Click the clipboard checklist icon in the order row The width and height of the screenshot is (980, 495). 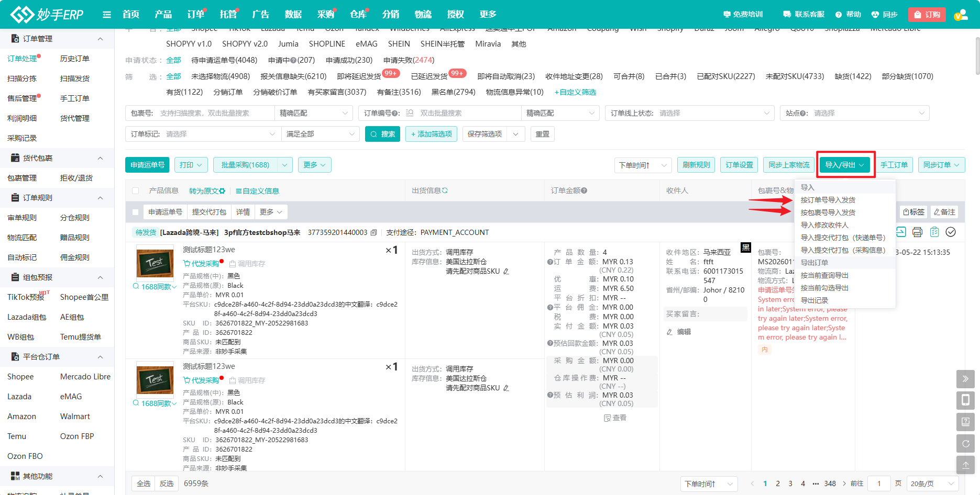tap(934, 232)
